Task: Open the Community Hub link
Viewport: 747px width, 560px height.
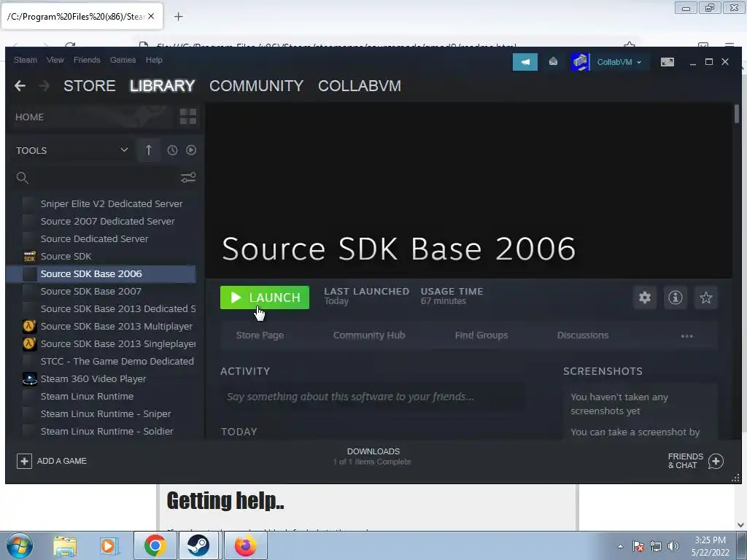Action: coord(369,335)
